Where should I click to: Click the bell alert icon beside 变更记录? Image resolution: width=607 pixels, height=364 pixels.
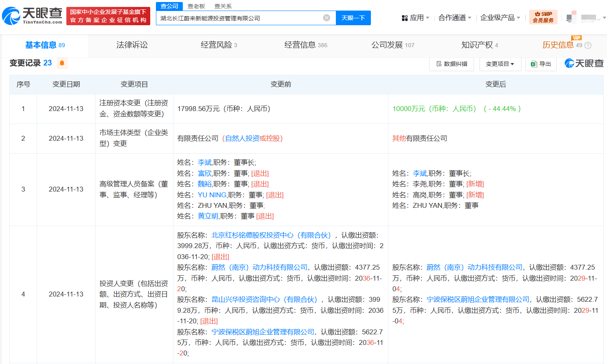click(x=62, y=63)
